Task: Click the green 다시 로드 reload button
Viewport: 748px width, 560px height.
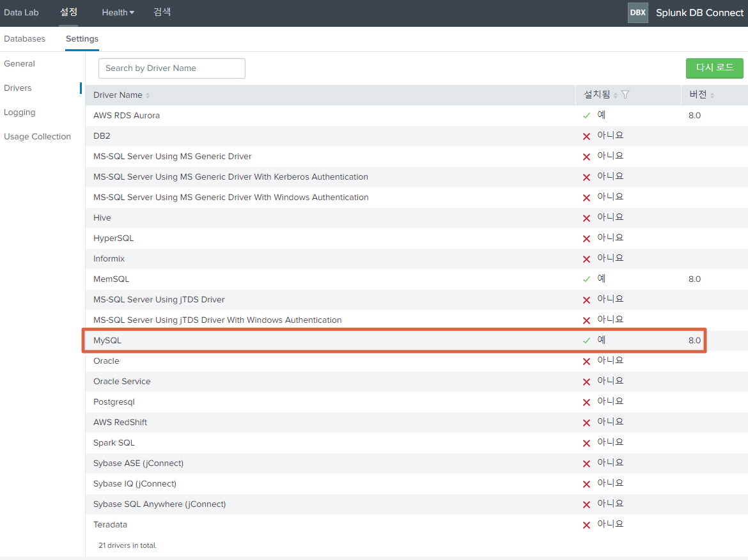Action: 714,68
